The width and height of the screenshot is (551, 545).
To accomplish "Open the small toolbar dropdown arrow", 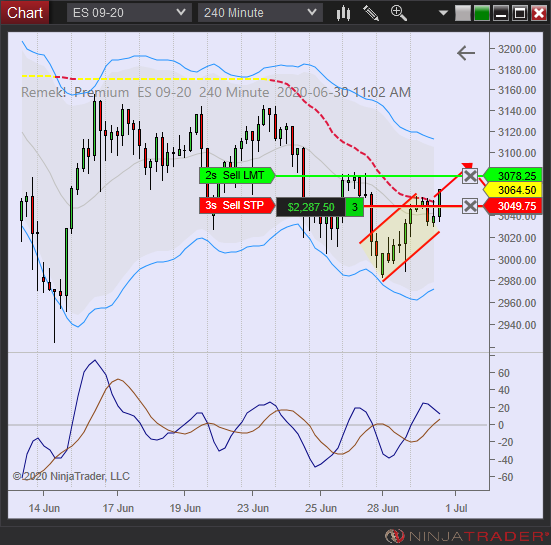I will coord(443,13).
